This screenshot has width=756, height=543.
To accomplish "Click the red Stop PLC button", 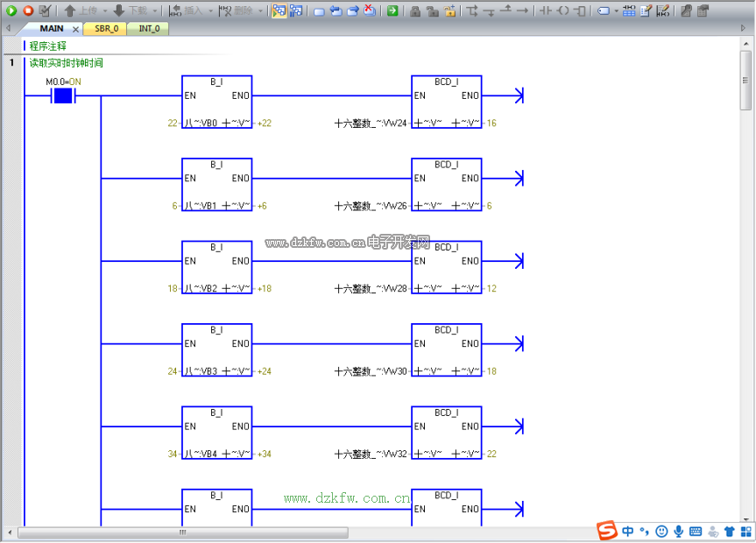I will (28, 11).
